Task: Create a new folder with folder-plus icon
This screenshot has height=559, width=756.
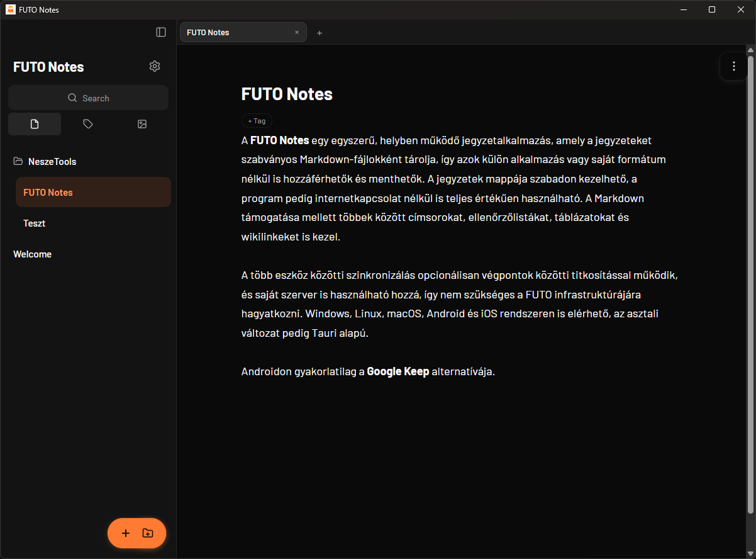Action: tap(148, 533)
